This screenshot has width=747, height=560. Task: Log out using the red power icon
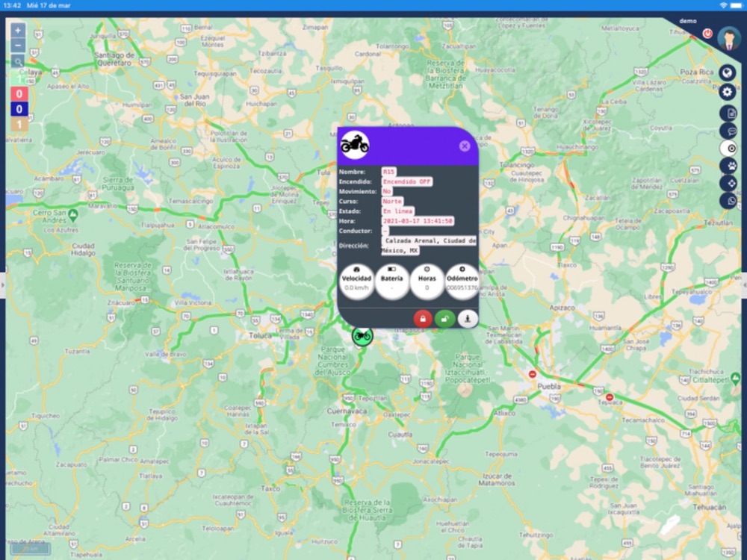tap(707, 34)
